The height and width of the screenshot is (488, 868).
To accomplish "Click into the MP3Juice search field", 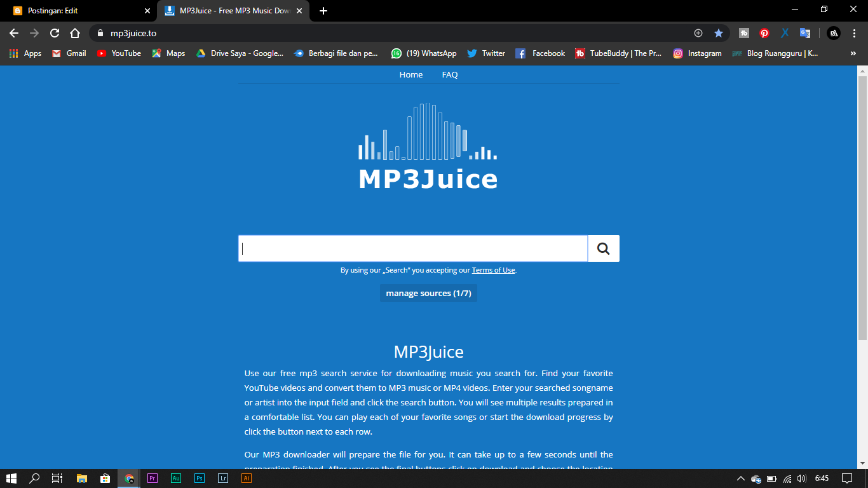I will (x=413, y=248).
